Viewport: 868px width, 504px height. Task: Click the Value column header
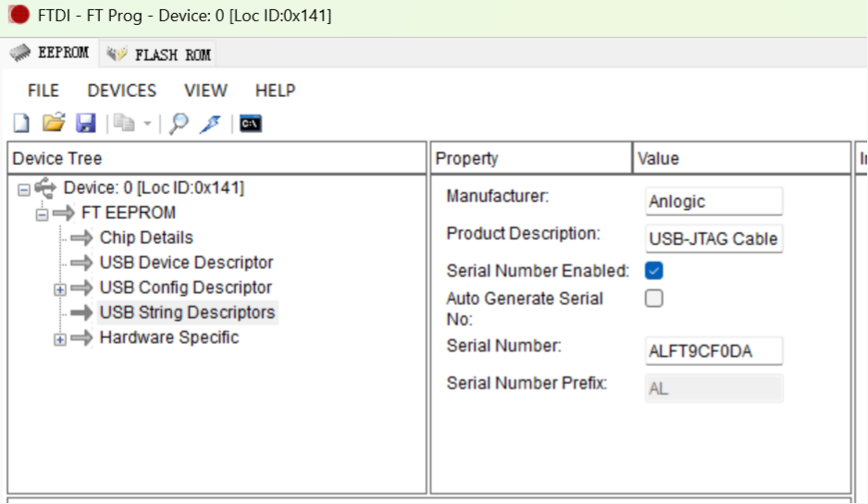point(742,158)
